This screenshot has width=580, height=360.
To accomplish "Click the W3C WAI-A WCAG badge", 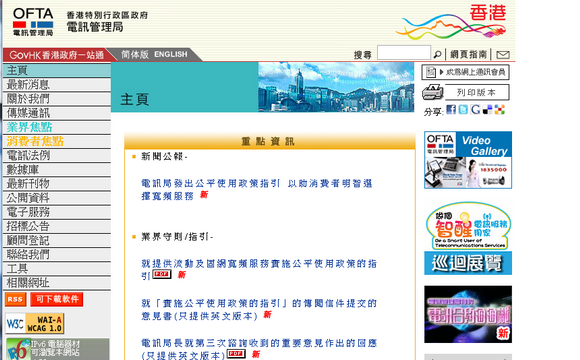I will [x=35, y=323].
